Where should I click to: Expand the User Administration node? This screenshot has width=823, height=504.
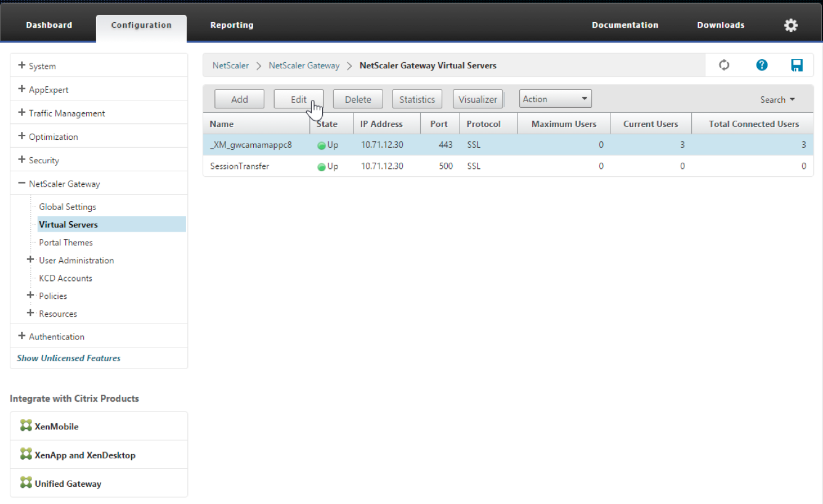click(x=30, y=260)
